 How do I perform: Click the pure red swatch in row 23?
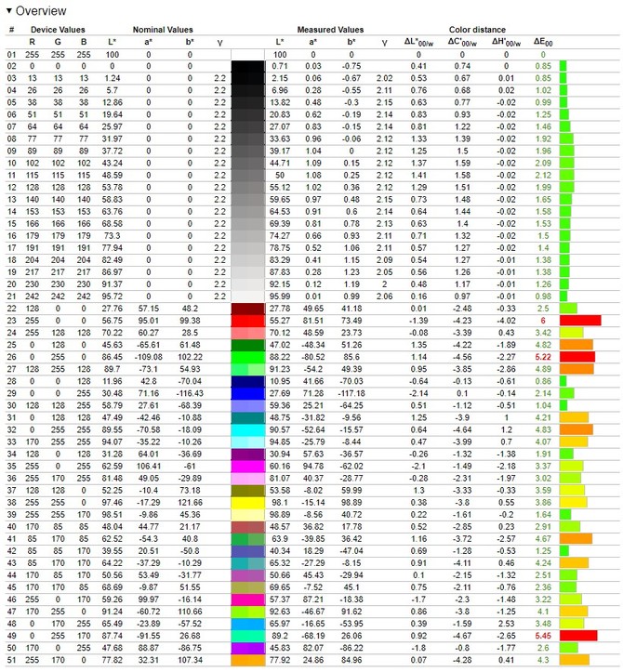pos(248,321)
